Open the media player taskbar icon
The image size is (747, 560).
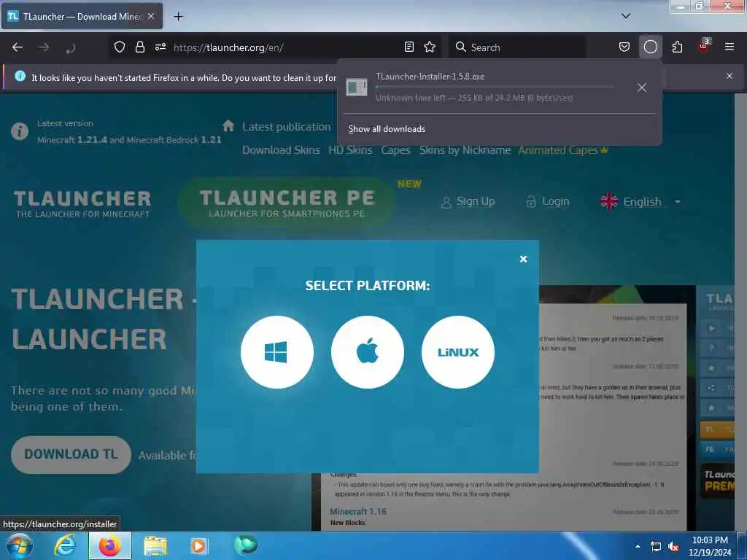(x=199, y=546)
